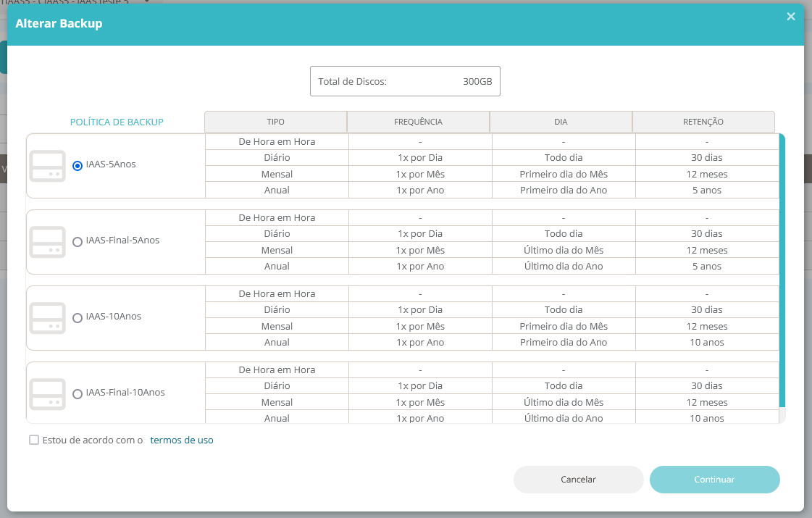Viewport: 812px width, 518px height.
Task: Click the Alterar Backup dialog title
Action: tap(59, 23)
